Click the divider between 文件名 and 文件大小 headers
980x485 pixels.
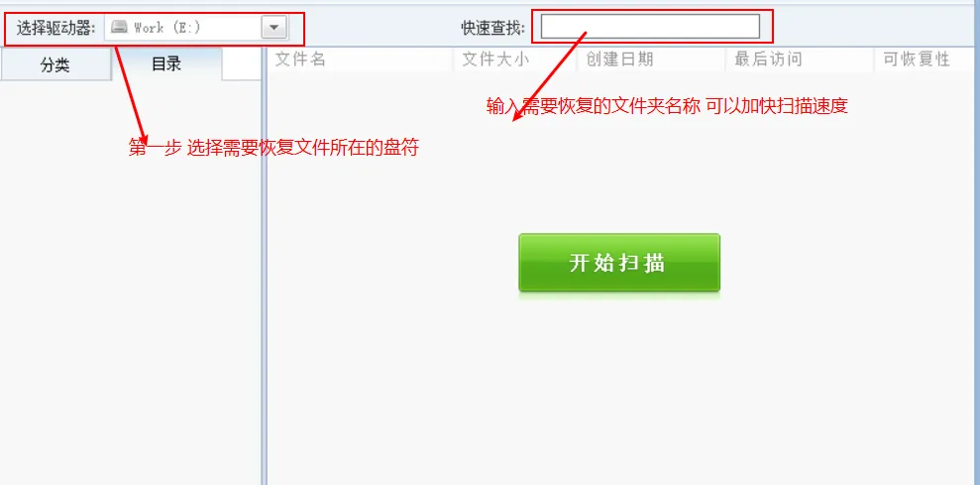coord(454,60)
